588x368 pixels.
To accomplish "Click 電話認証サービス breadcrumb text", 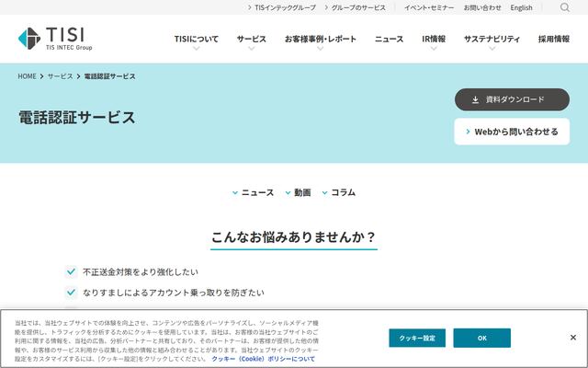I will click(109, 76).
